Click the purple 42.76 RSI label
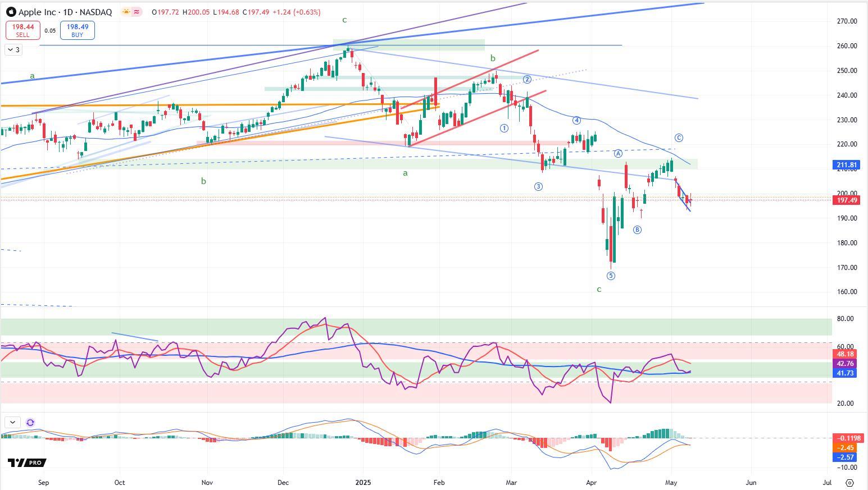868x490 pixels. (x=845, y=364)
